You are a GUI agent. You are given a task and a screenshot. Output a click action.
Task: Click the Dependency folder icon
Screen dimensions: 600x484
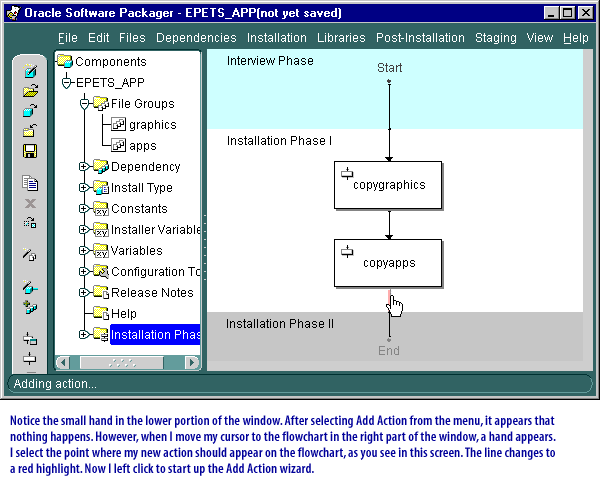(101, 166)
